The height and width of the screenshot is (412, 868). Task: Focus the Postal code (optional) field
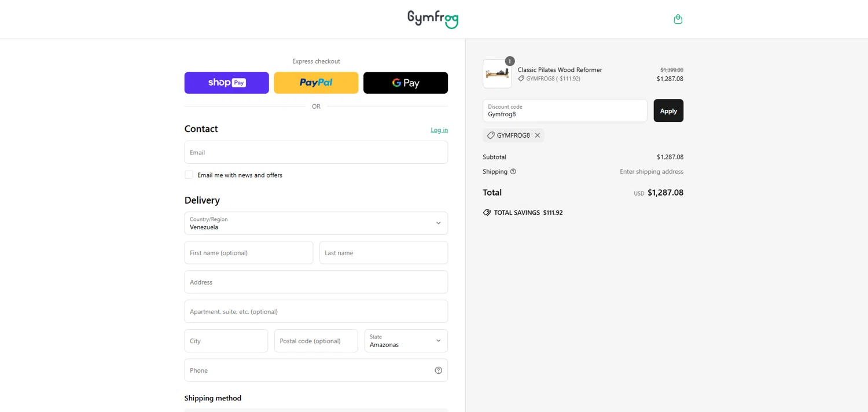pos(316,341)
